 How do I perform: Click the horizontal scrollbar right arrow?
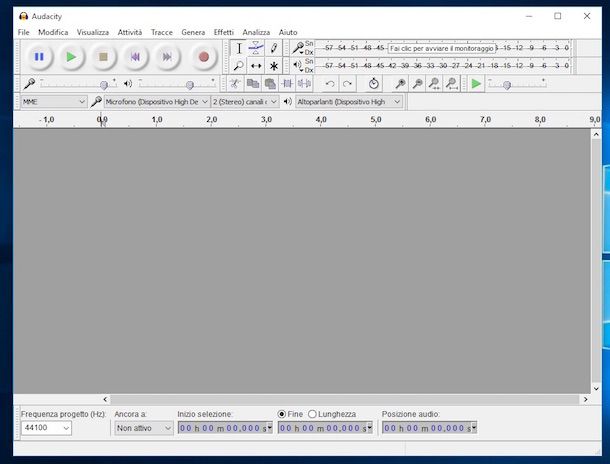click(x=585, y=399)
